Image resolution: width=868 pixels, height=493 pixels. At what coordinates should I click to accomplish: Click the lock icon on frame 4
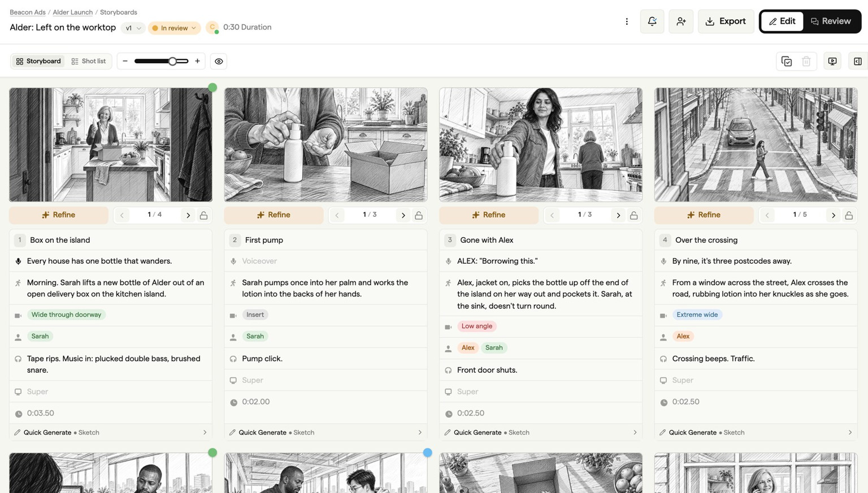click(849, 215)
